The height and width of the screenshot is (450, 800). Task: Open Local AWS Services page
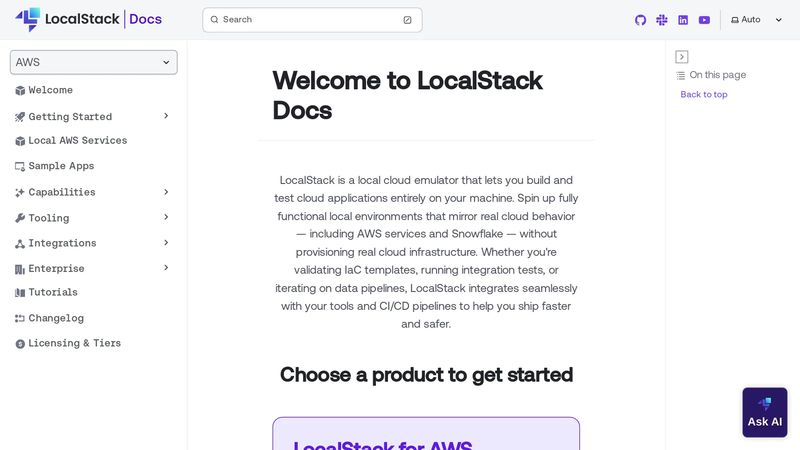[78, 140]
